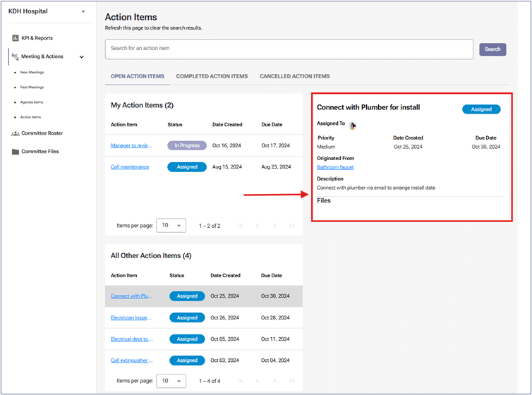Image resolution: width=532 pixels, height=395 pixels.
Task: Select Past Meetings in the sidebar
Action: click(x=32, y=87)
